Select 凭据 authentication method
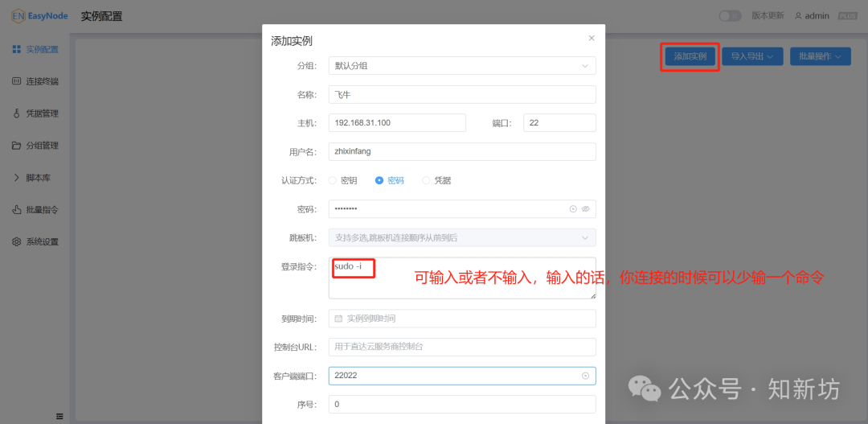The image size is (868, 424). pyautogui.click(x=436, y=180)
